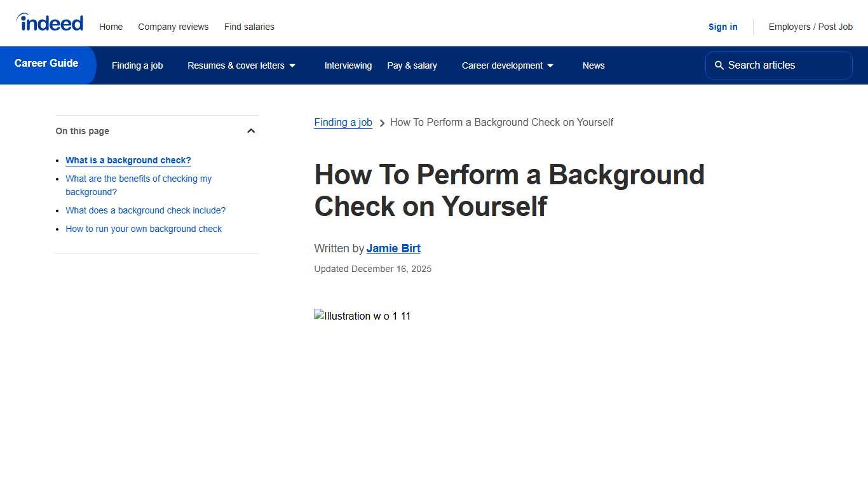Select the News navigation item

point(593,65)
